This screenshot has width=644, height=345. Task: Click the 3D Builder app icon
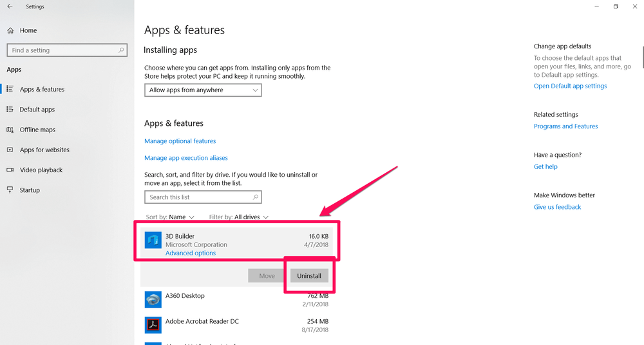coord(153,241)
